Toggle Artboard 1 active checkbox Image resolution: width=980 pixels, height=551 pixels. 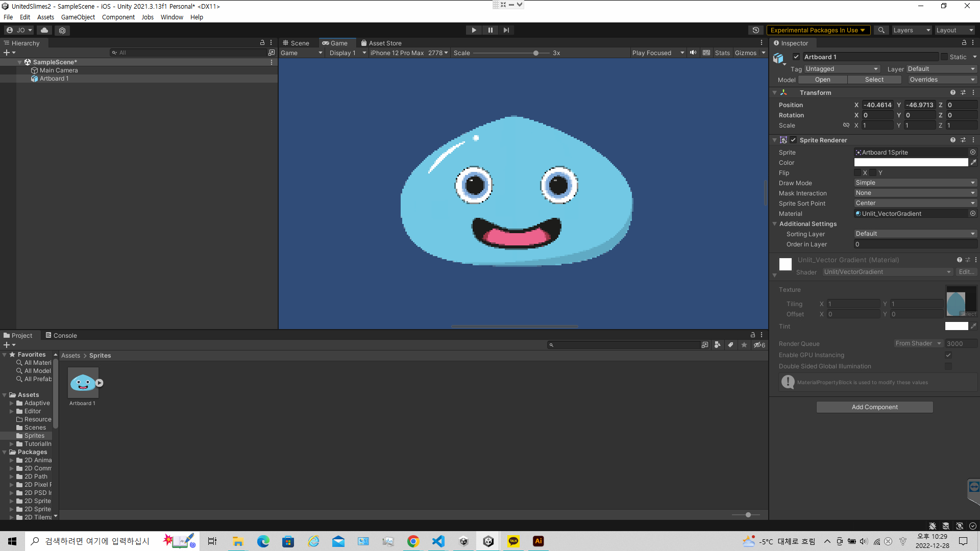796,57
